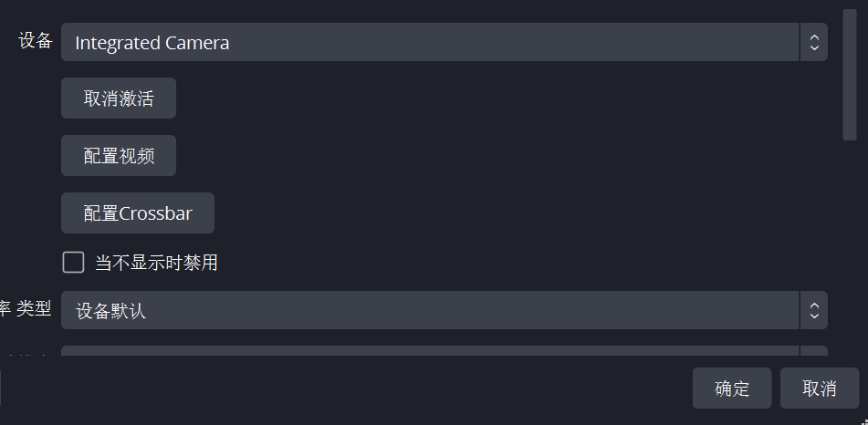
Task: Toggle the 当不显示时禁用 checkbox
Action: coord(73,263)
